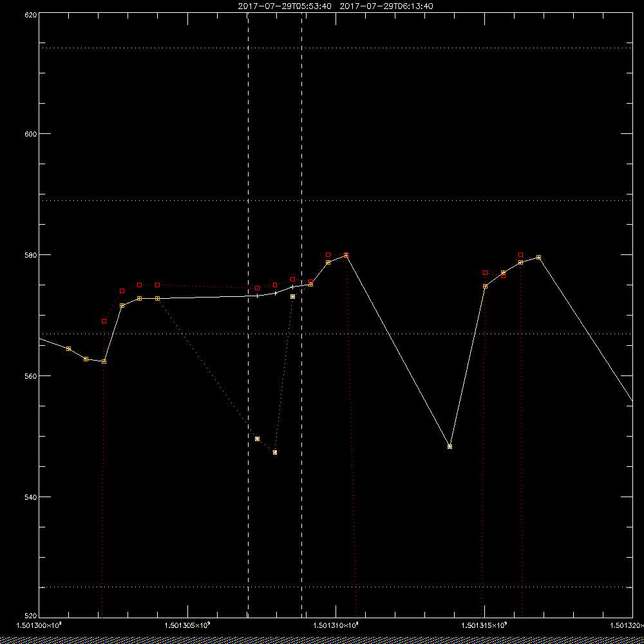
Task: Select the y-axis label 620
Action: click(x=31, y=15)
